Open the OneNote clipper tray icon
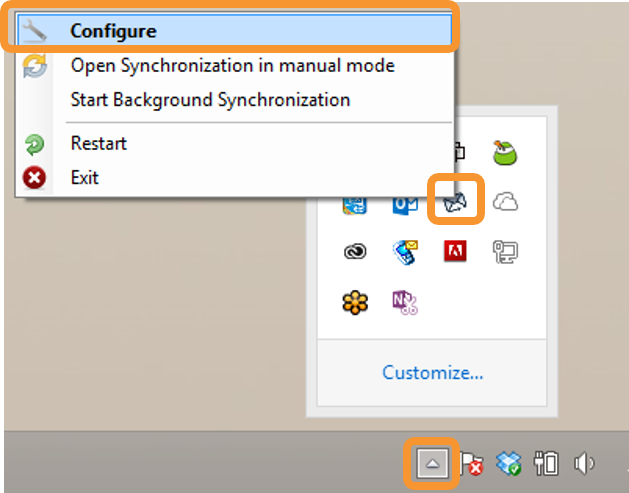This screenshot has width=629, height=493. tap(405, 301)
